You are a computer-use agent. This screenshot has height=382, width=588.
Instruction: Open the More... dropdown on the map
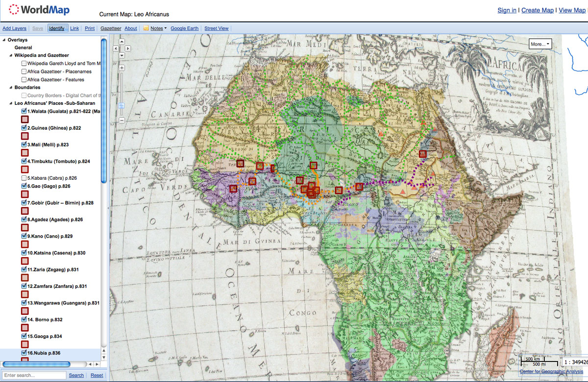[x=540, y=44]
